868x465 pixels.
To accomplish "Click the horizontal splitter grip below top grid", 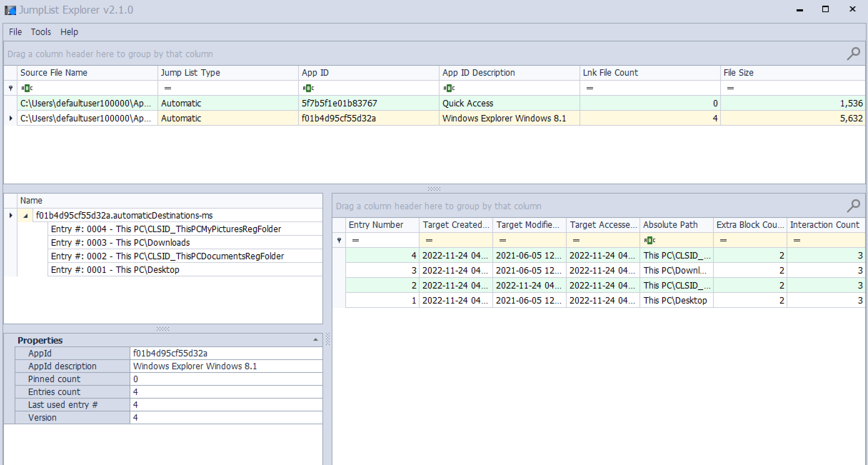I will pos(434,189).
